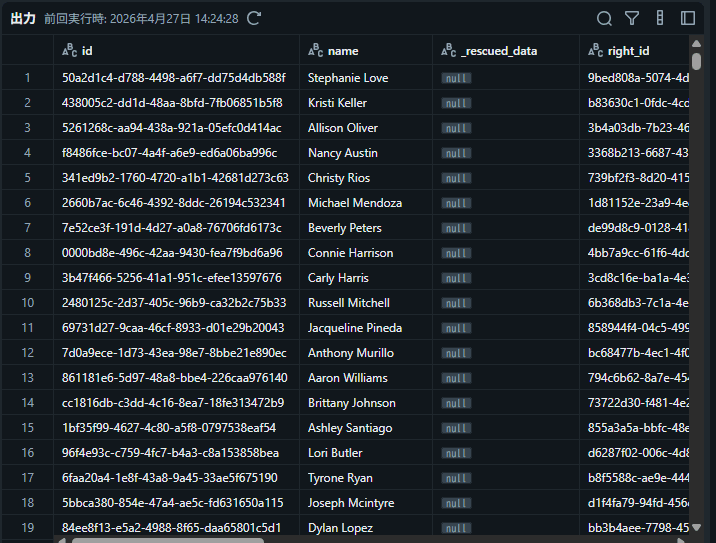
Task: Select the id cell starting with 7e52ce3f
Action: coord(176,228)
